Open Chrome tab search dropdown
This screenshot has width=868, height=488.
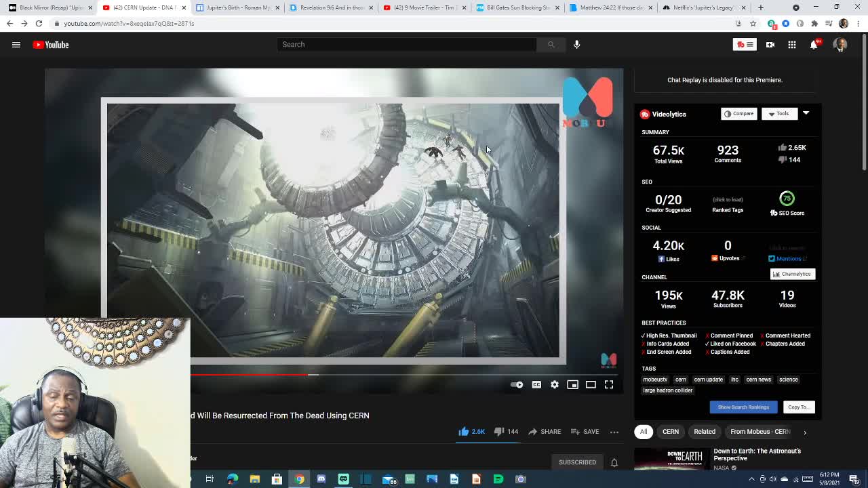click(x=796, y=7)
